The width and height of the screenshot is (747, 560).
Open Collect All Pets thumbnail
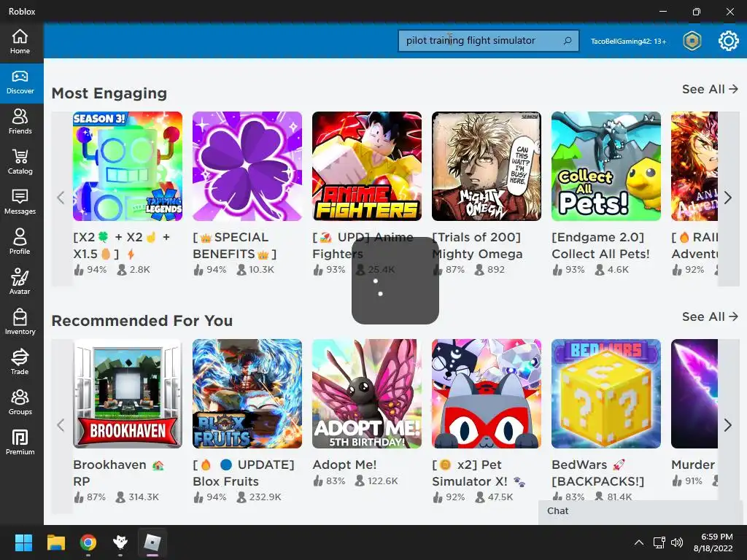pyautogui.click(x=606, y=166)
